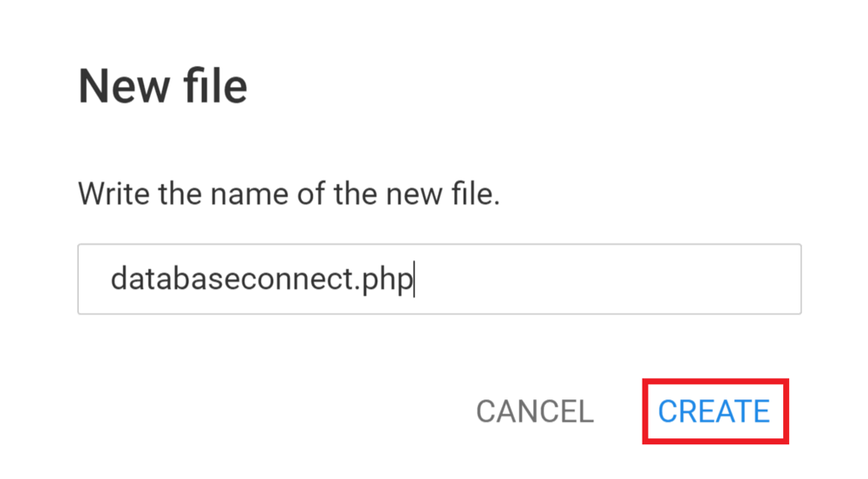Place cursor after '.php' in the name field

pos(415,280)
